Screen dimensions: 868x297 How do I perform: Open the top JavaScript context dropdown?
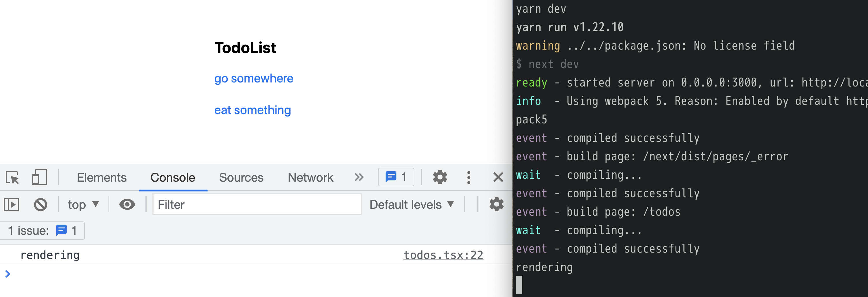(x=83, y=204)
